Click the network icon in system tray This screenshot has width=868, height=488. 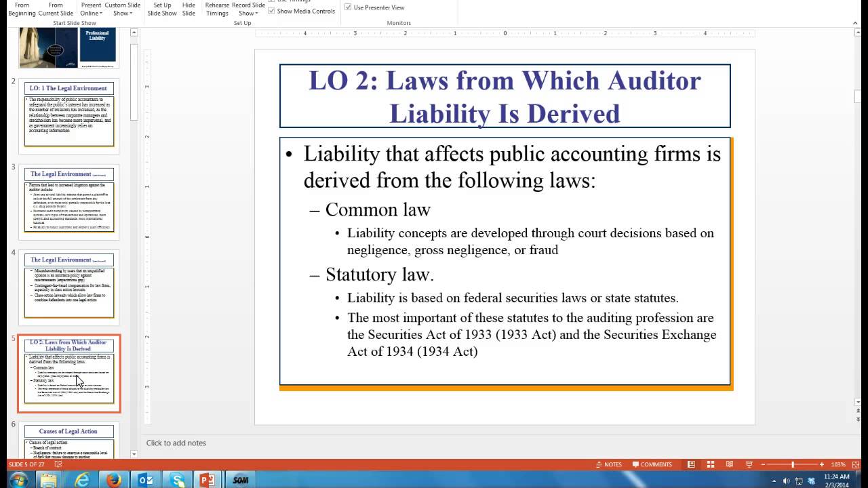pyautogui.click(x=799, y=481)
